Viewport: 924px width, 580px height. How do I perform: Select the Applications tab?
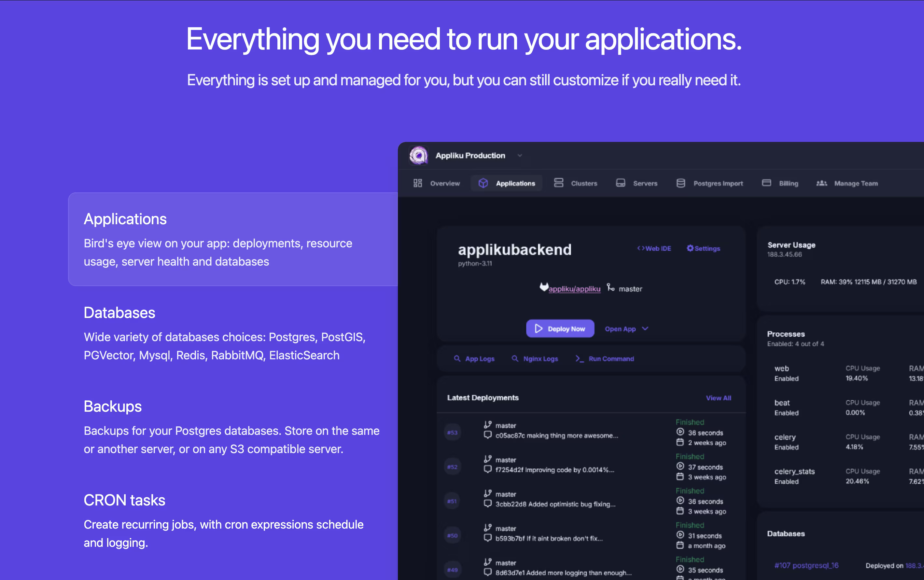tap(506, 183)
